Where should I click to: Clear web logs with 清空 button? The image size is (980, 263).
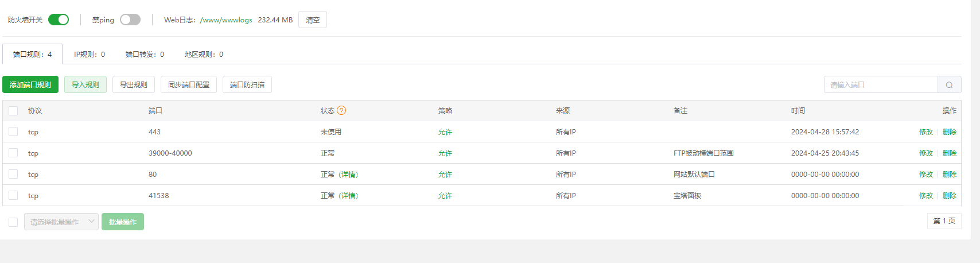click(313, 20)
